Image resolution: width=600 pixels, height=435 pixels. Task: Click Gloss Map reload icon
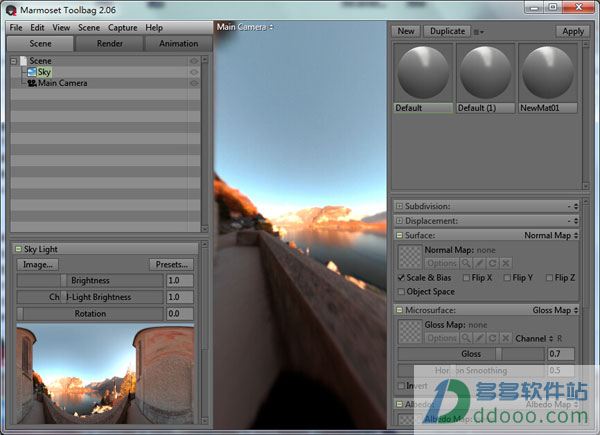pyautogui.click(x=492, y=338)
